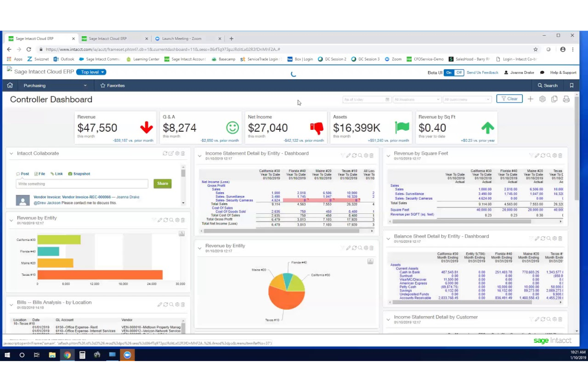Click the Clear filter button
Image resolution: width=588 pixels, height=392 pixels.
pos(509,99)
